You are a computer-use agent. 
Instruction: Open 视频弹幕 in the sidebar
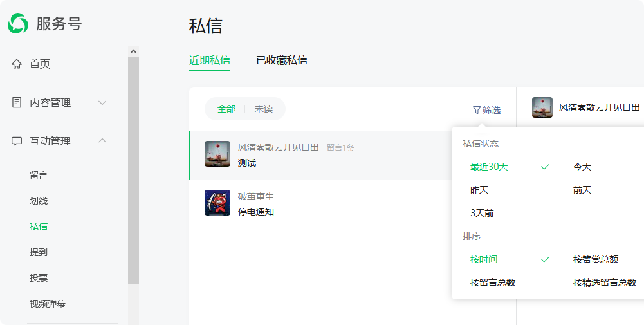click(48, 304)
